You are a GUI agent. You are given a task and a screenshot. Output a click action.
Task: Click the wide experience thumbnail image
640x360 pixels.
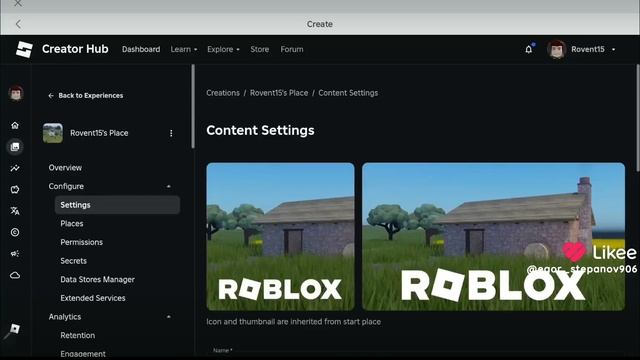point(493,237)
